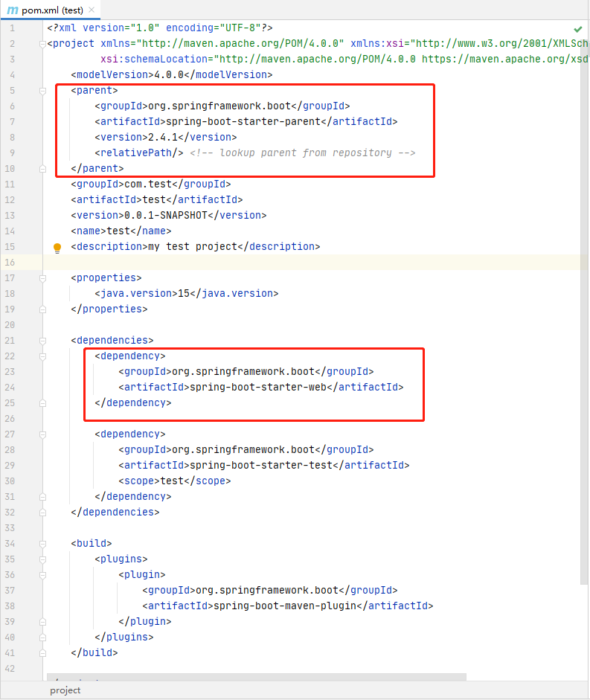The height and width of the screenshot is (700, 590).
Task: Click the modelVersion value '4.0.0'
Action: [x=169, y=74]
